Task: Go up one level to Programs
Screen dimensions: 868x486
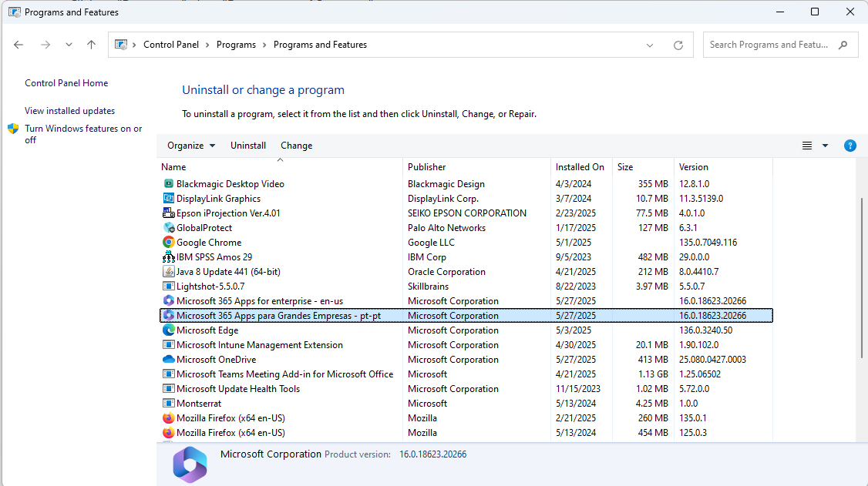Action: [91, 45]
